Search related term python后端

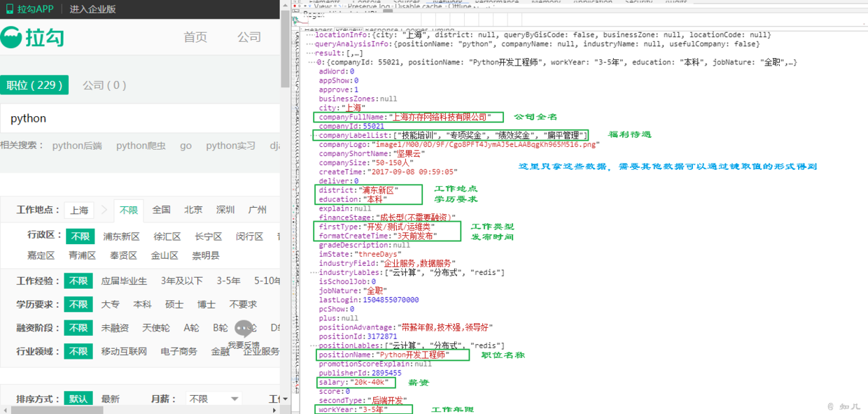pos(77,146)
